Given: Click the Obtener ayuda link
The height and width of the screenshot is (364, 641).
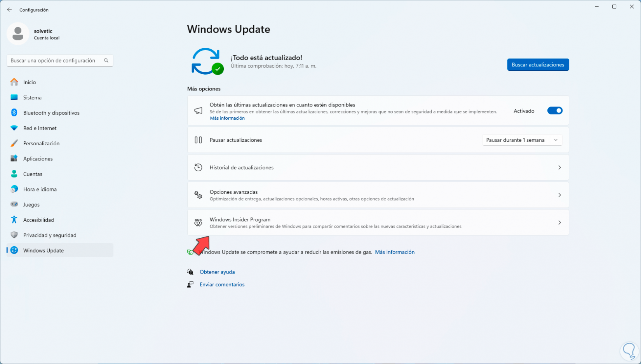Looking at the screenshot, I should 217,272.
